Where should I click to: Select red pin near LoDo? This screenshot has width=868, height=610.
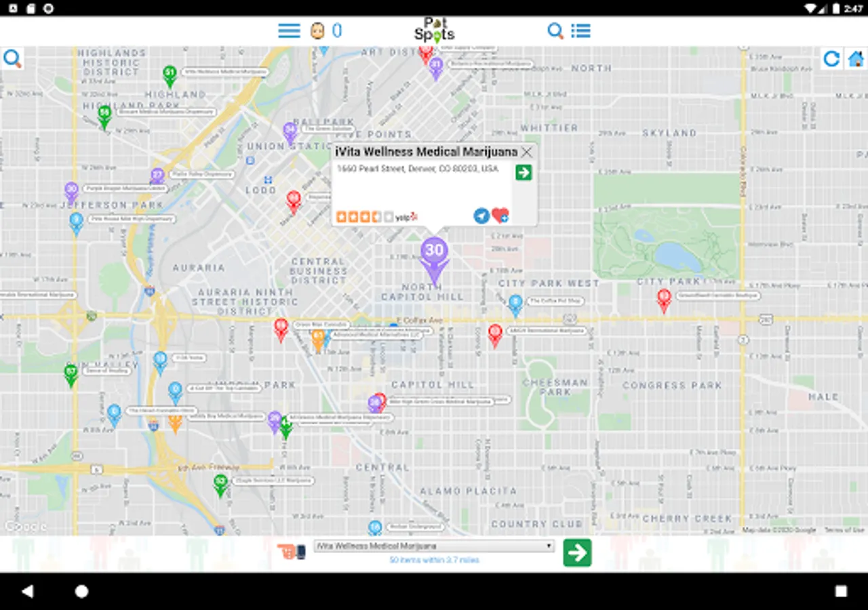pos(294,202)
